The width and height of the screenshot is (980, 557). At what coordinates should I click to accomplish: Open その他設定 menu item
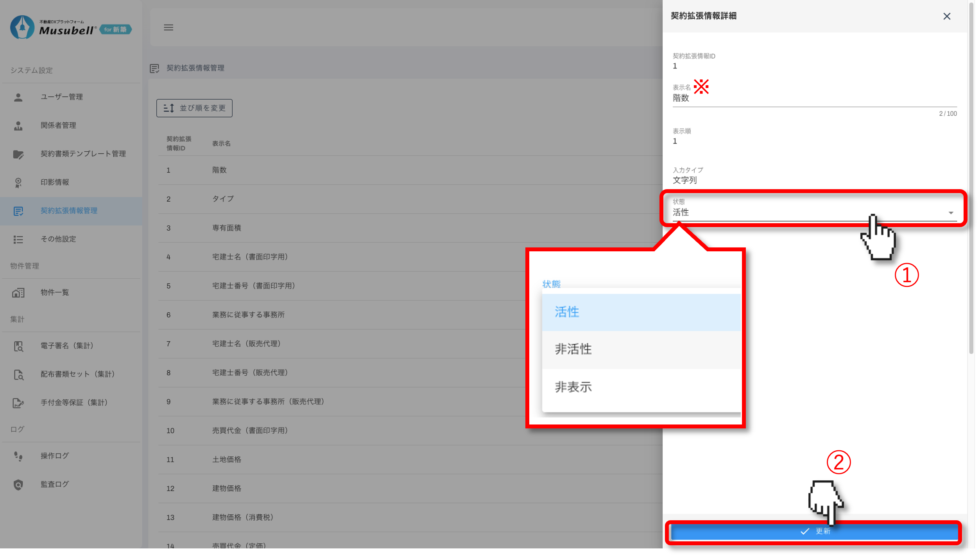click(59, 239)
